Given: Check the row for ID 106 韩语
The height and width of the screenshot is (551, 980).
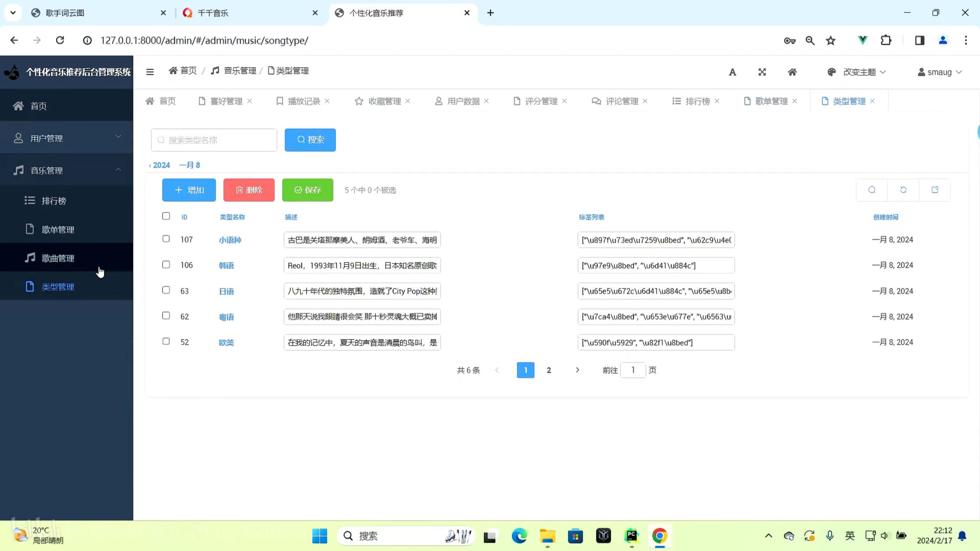Looking at the screenshot, I should coord(166,265).
